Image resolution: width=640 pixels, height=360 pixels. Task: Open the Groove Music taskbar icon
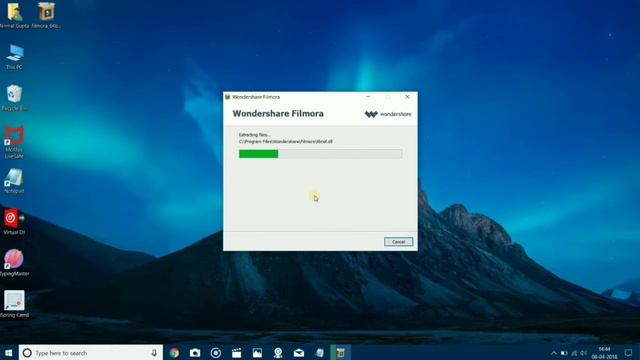(216, 353)
